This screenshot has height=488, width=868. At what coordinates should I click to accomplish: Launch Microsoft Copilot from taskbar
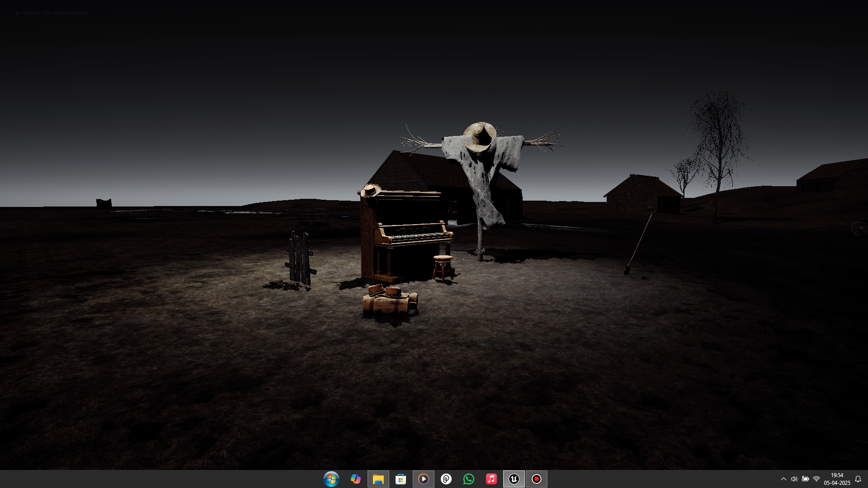click(356, 479)
